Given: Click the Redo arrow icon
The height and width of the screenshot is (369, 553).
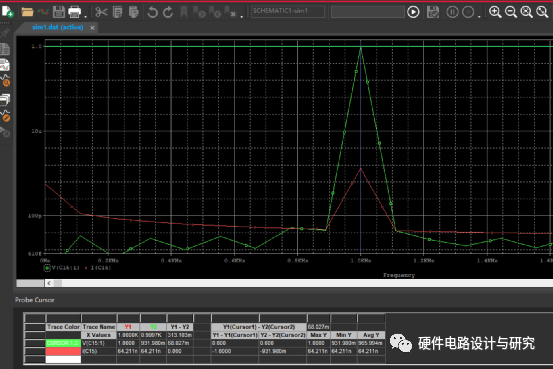Looking at the screenshot, I should click(x=168, y=12).
